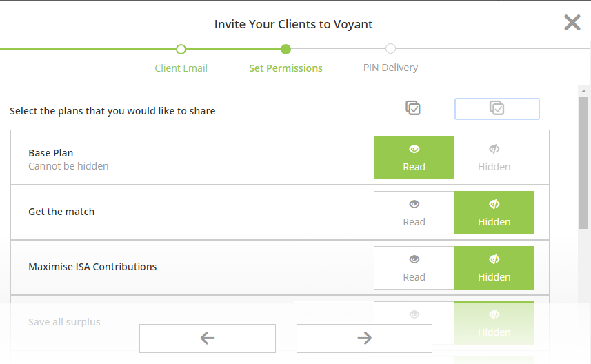Set Save all surplus to Hidden

point(494,323)
